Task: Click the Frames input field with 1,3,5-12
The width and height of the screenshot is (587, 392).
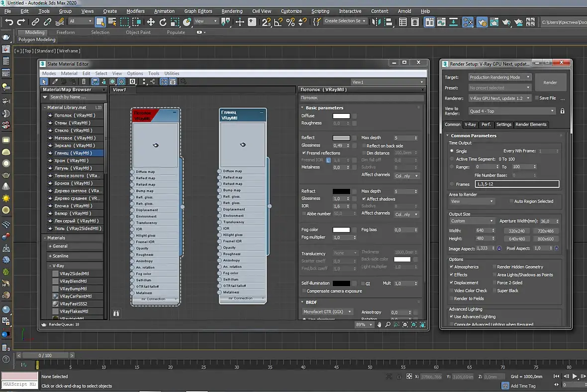Action: coord(517,184)
